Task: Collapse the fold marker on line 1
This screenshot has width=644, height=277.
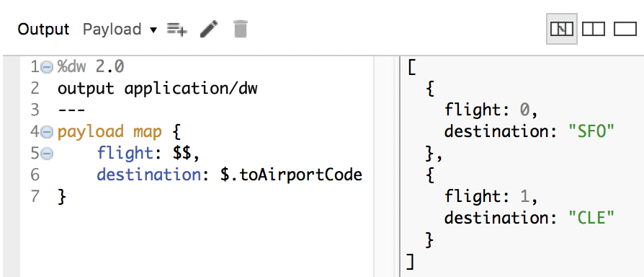Action: point(48,67)
